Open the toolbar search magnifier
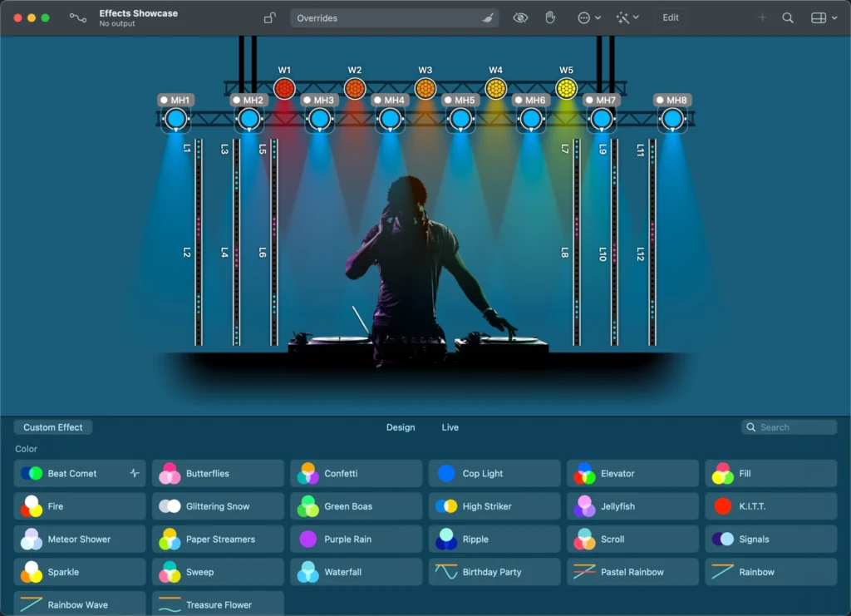The image size is (851, 616). point(788,17)
